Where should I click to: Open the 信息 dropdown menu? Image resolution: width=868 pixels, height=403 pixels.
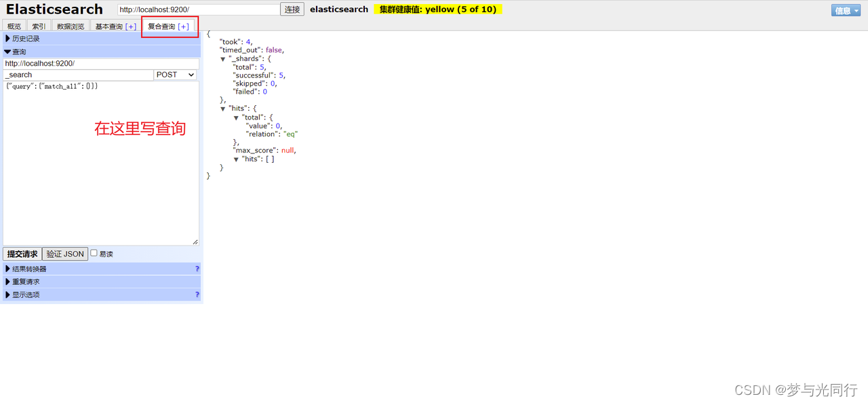coord(846,10)
